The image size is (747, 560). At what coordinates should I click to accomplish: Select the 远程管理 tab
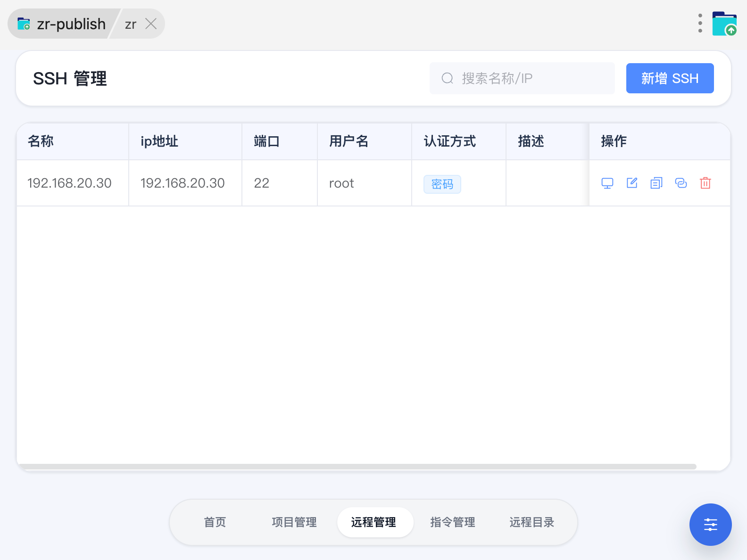373,522
